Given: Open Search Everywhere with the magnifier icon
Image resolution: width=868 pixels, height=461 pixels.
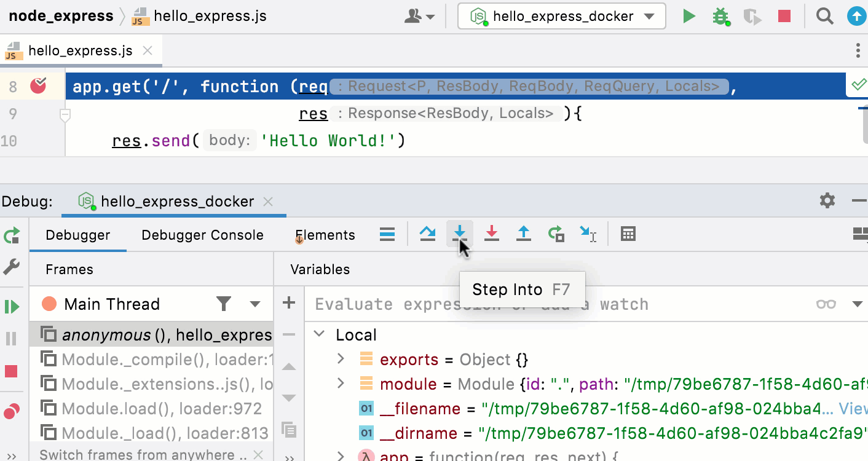Looking at the screenshot, I should point(824,16).
